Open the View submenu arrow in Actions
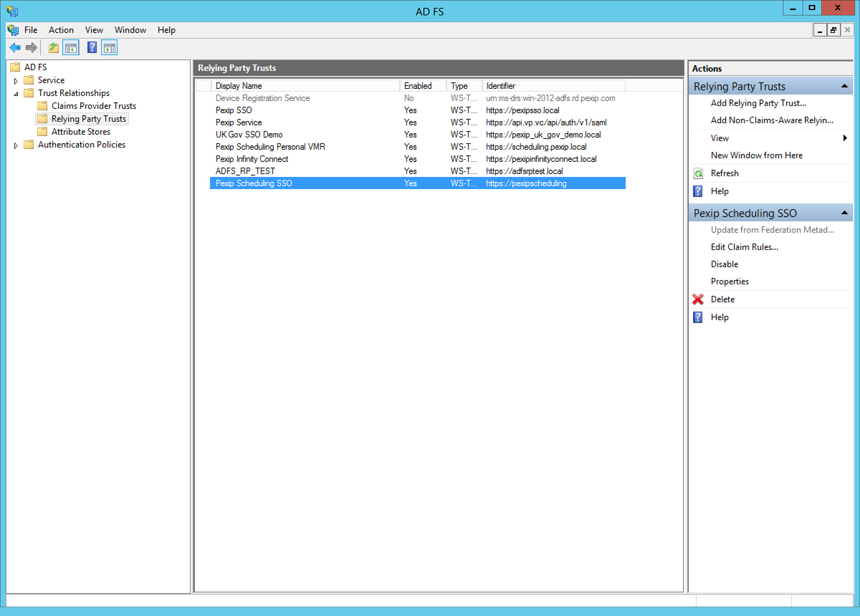This screenshot has width=860, height=616. 845,138
